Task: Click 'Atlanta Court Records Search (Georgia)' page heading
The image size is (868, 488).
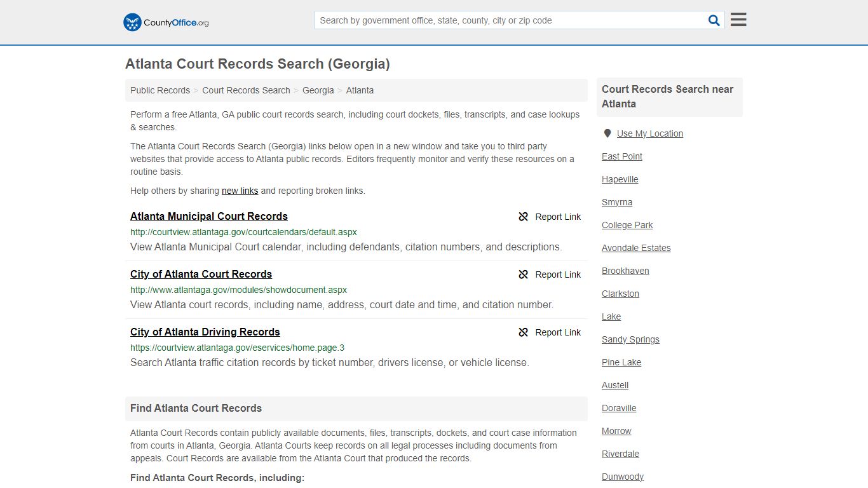Action: [257, 64]
